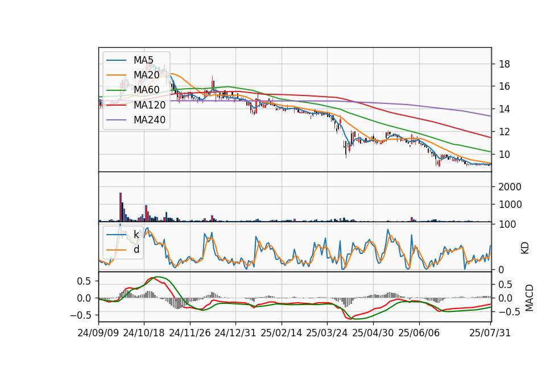Click the 25/02/14 date tick label
The image size is (546, 392).
tap(282, 333)
